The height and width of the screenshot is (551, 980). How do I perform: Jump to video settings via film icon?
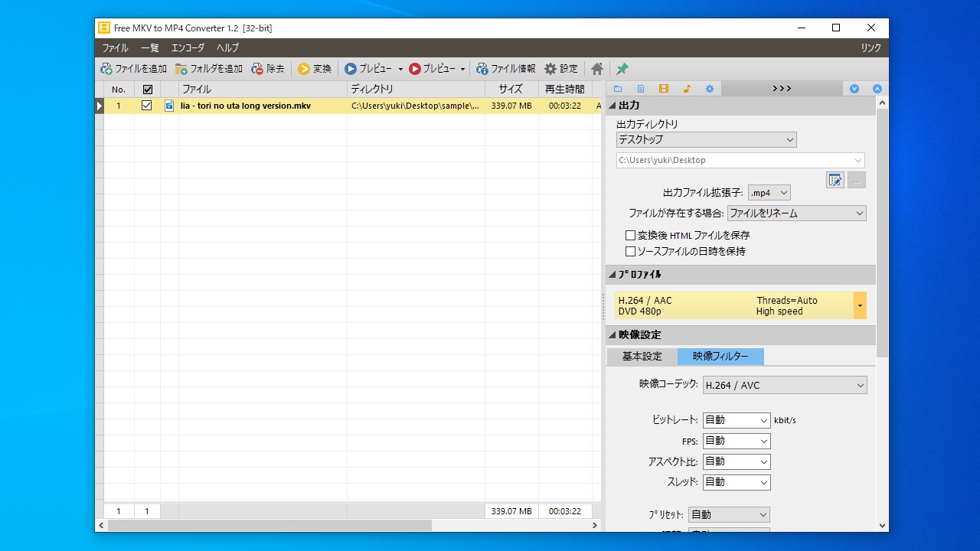click(x=664, y=89)
